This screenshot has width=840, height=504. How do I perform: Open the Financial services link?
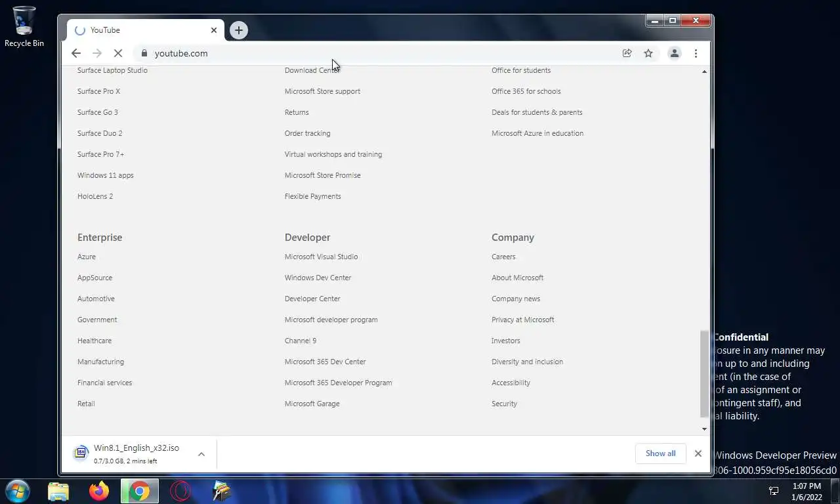(x=104, y=383)
